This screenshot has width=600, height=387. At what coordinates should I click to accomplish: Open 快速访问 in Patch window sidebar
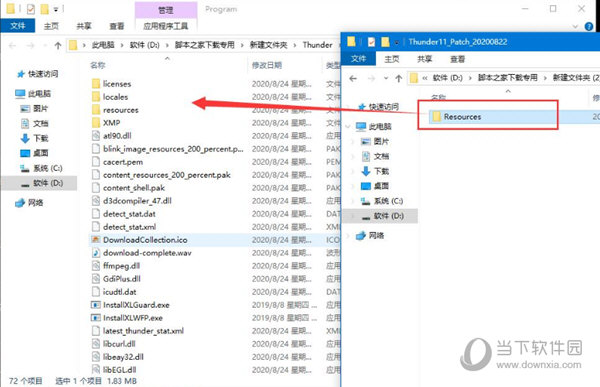(x=383, y=107)
